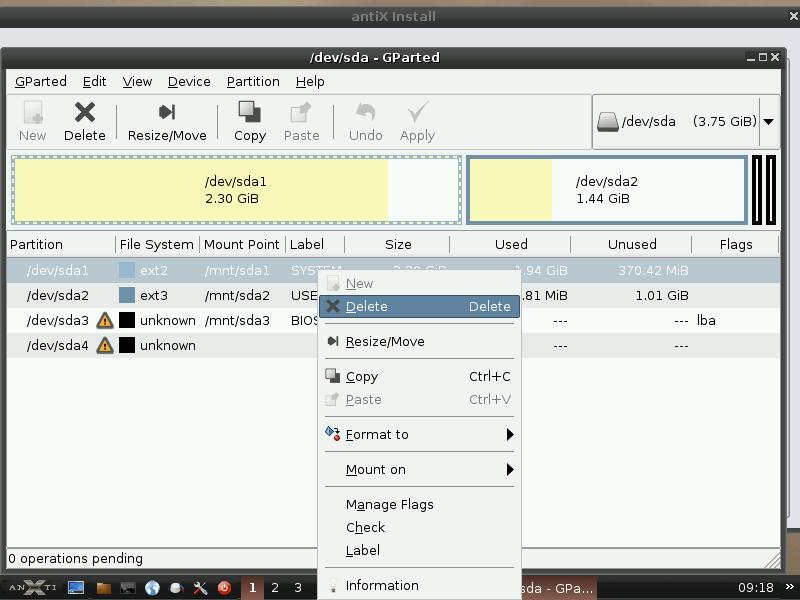Click the red power button icon
Image resolution: width=800 pixels, height=600 pixels.
(x=224, y=588)
